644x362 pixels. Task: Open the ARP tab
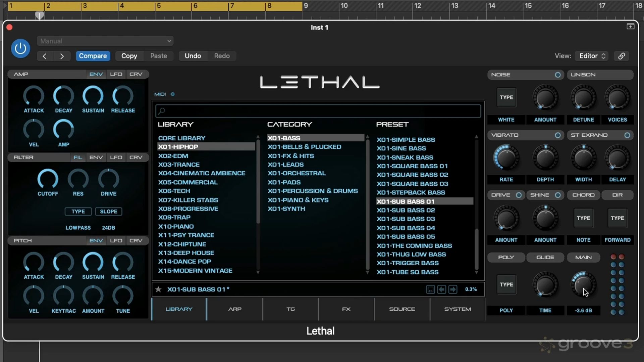[x=235, y=309]
